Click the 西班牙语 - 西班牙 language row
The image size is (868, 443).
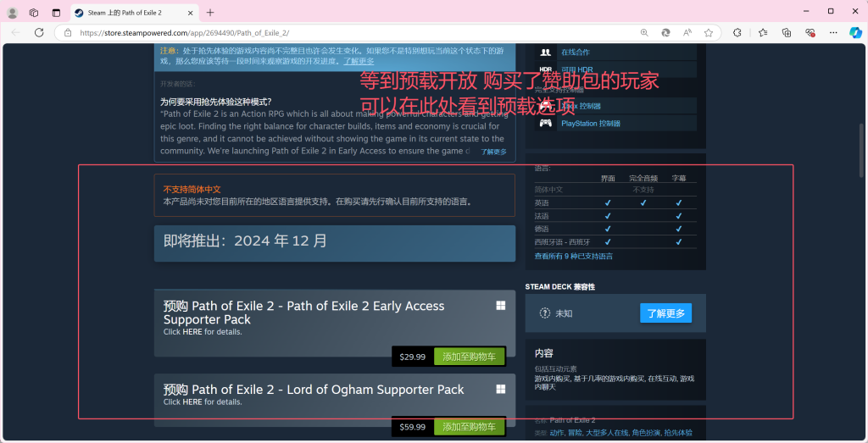point(615,241)
